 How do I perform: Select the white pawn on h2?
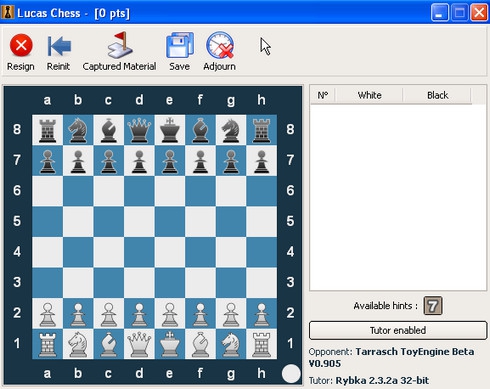pyautogui.click(x=262, y=313)
